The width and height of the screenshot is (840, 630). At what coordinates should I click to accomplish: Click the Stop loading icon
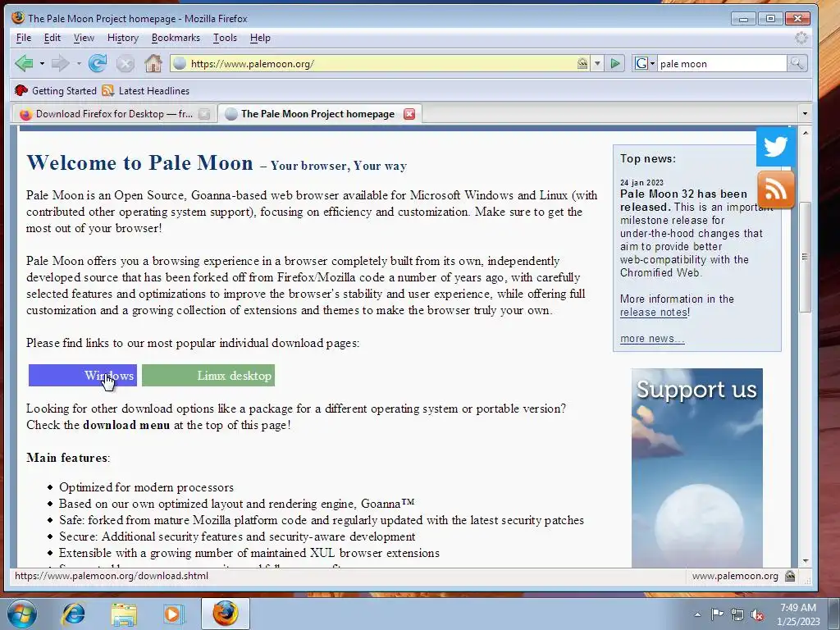coord(126,64)
